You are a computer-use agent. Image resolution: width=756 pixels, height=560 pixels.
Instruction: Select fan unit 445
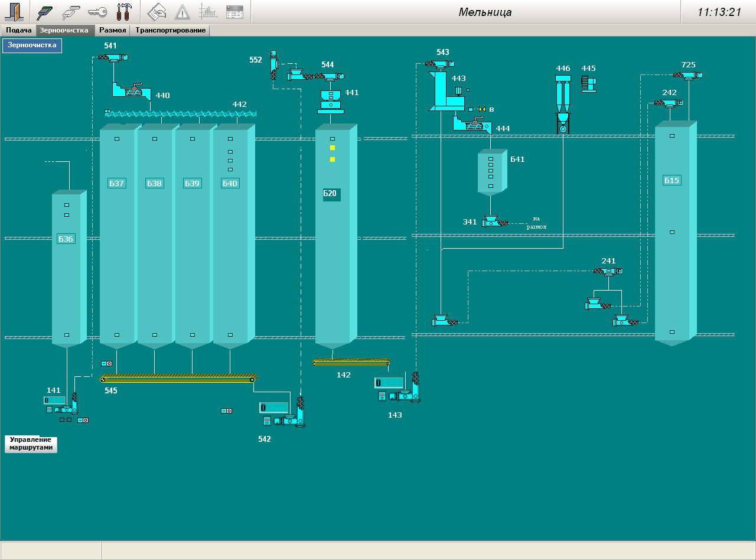point(589,83)
